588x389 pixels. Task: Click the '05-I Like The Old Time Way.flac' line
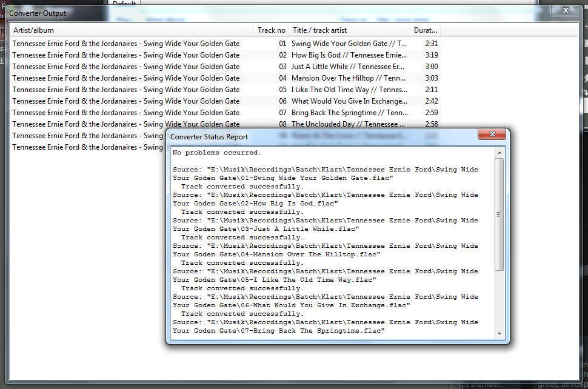[x=274, y=280]
